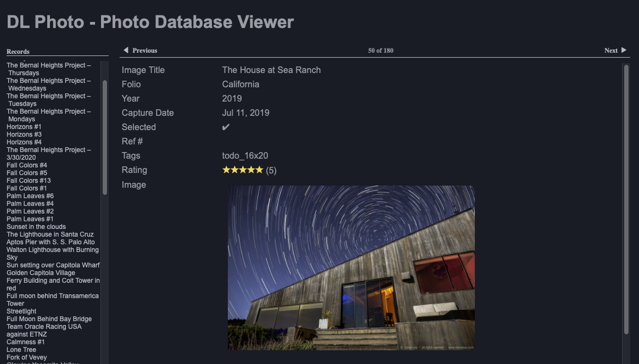Viewport: 639px width, 364px height.
Task: Open the Lone Tree record
Action: tap(21, 350)
